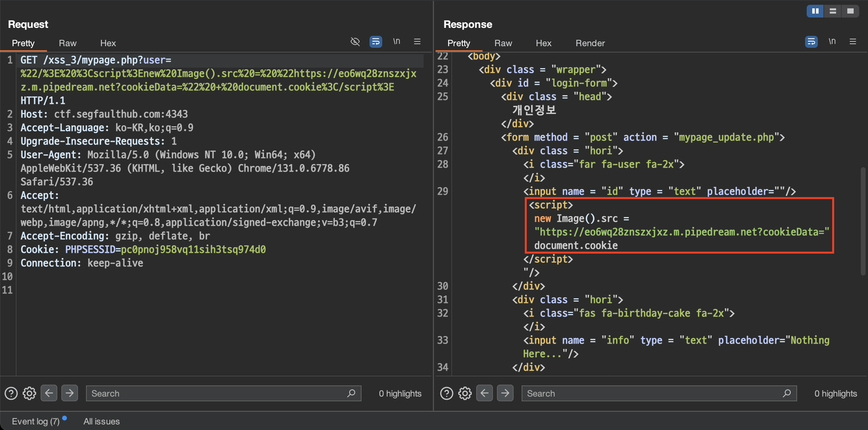Switch to combined tab layout view
The height and width of the screenshot is (430, 868).
(850, 11)
